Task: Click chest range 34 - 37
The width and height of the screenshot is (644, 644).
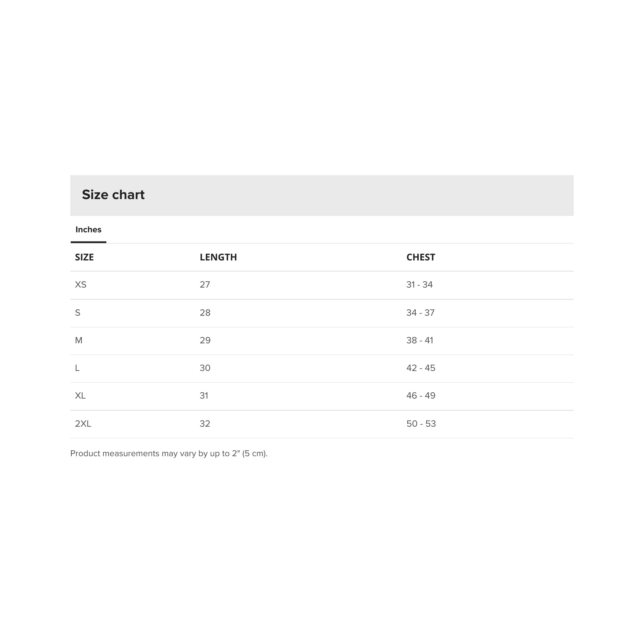Action: click(420, 313)
